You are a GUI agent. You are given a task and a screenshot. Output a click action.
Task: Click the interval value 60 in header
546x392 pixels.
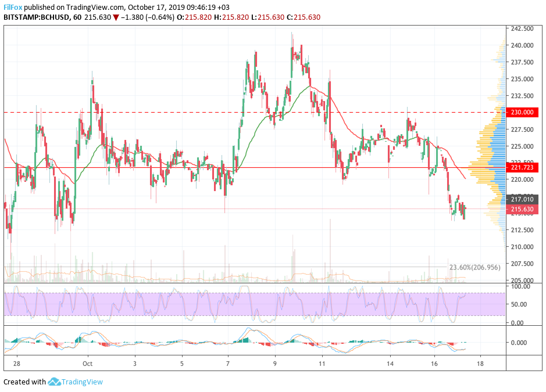[77, 17]
